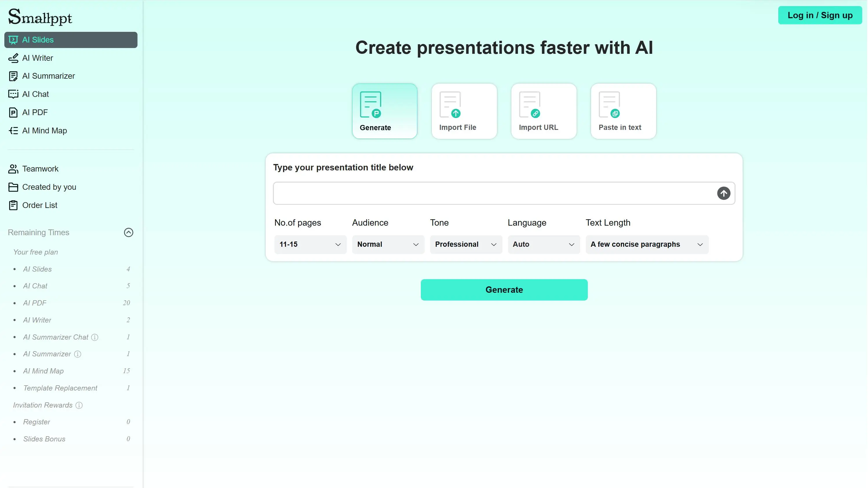Click the AI Chat bubble icon
The width and height of the screenshot is (868, 488).
[13, 94]
